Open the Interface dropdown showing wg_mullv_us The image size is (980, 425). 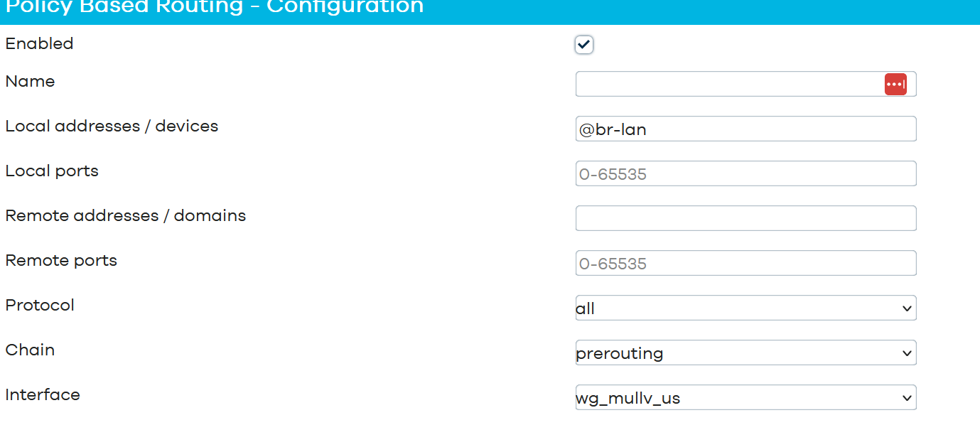(745, 398)
